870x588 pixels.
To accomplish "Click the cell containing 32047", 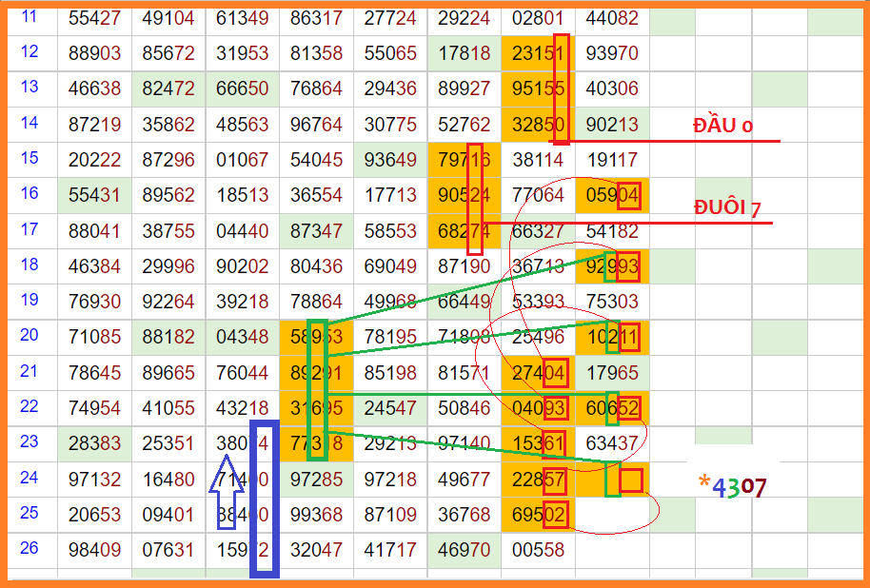I will [316, 549].
